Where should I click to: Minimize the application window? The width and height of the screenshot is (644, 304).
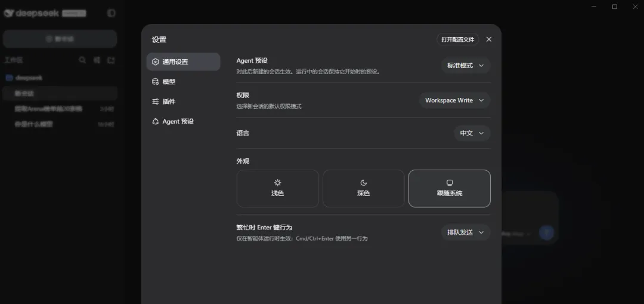(595, 6)
